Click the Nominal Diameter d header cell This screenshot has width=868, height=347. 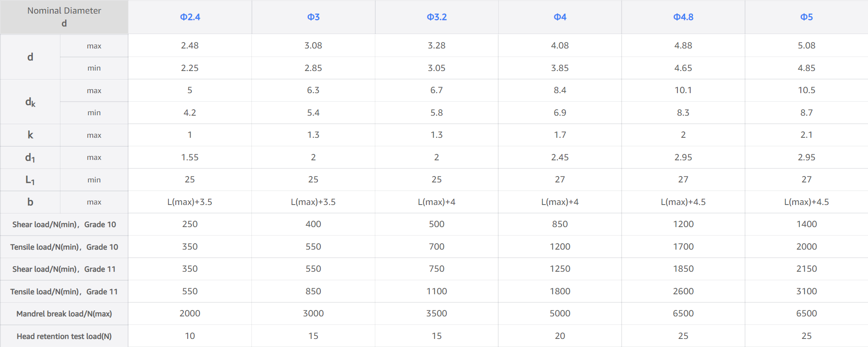pos(64,17)
